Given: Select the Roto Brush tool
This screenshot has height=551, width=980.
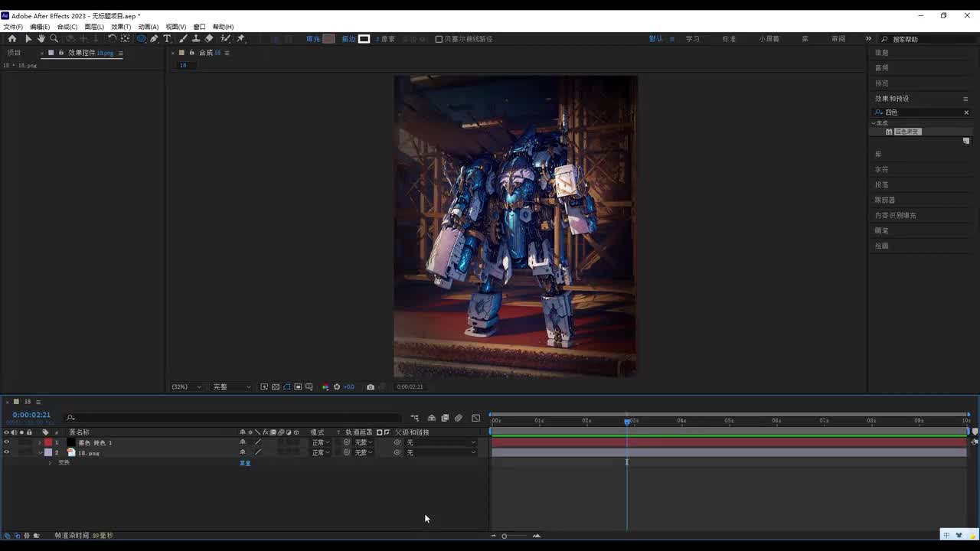Looking at the screenshot, I should 225,39.
